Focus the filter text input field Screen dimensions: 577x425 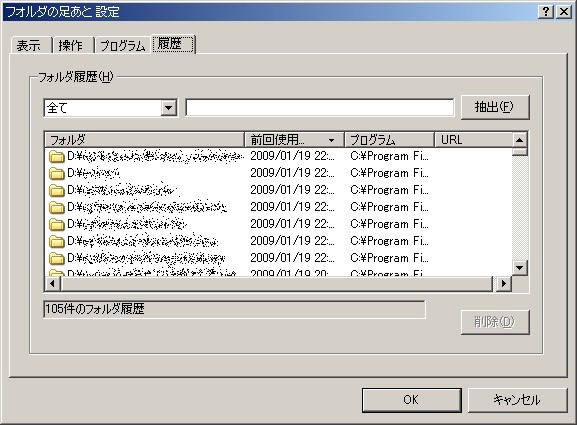[319, 108]
